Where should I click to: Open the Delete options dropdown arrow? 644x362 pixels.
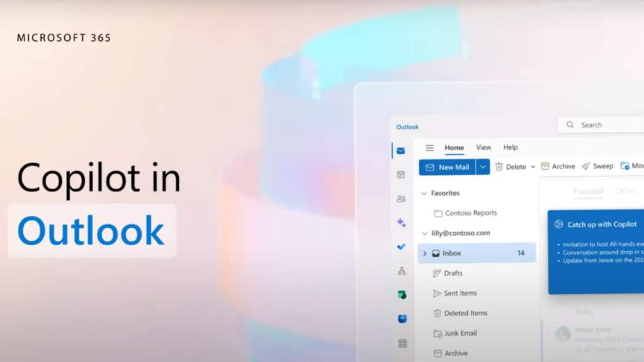point(533,167)
